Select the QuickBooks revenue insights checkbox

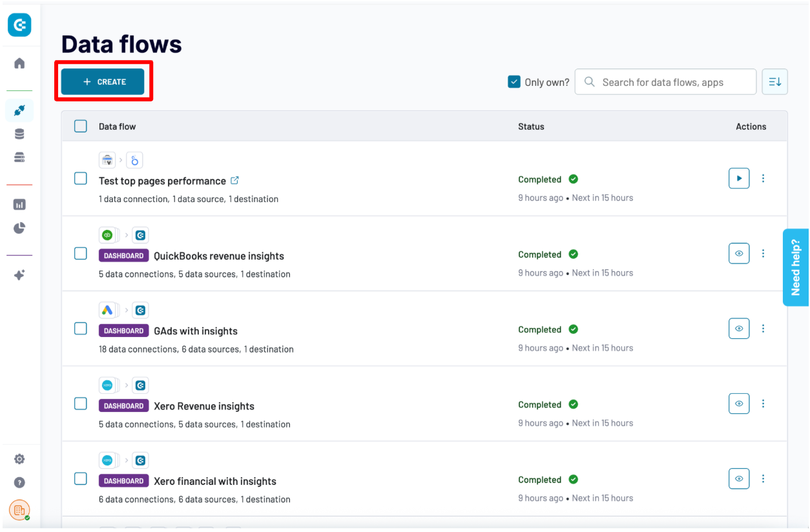[x=81, y=254]
